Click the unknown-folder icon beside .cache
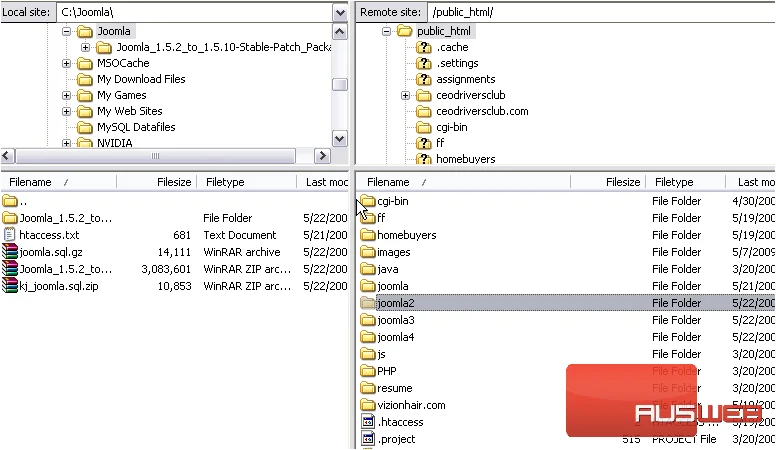The width and height of the screenshot is (776, 450). click(423, 48)
